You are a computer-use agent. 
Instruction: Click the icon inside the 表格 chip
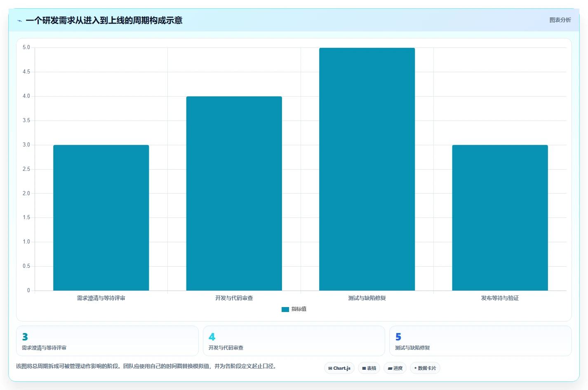tap(364, 368)
